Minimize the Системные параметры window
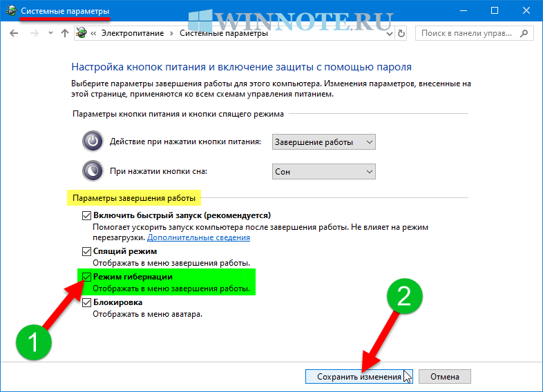The image size is (543, 392). point(464,11)
